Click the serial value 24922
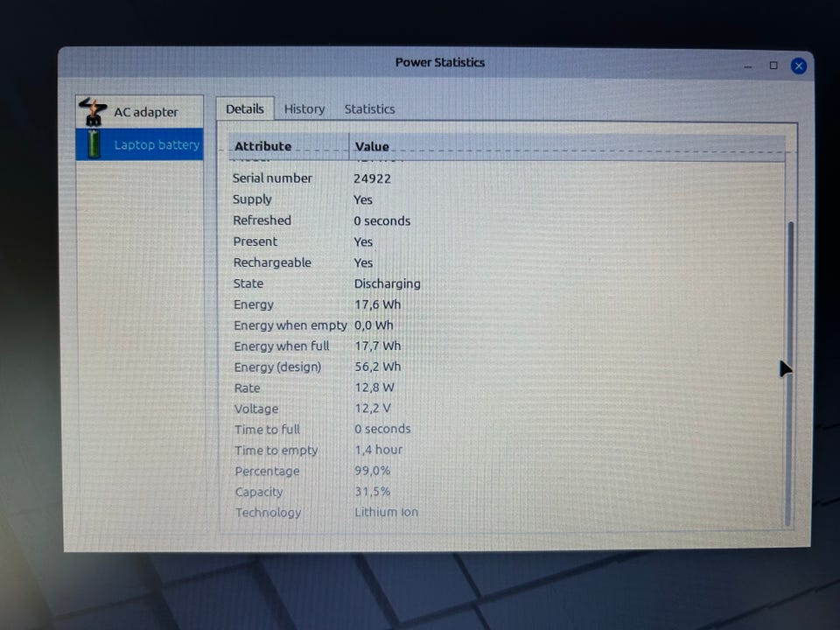This screenshot has width=840, height=630. pyautogui.click(x=373, y=178)
